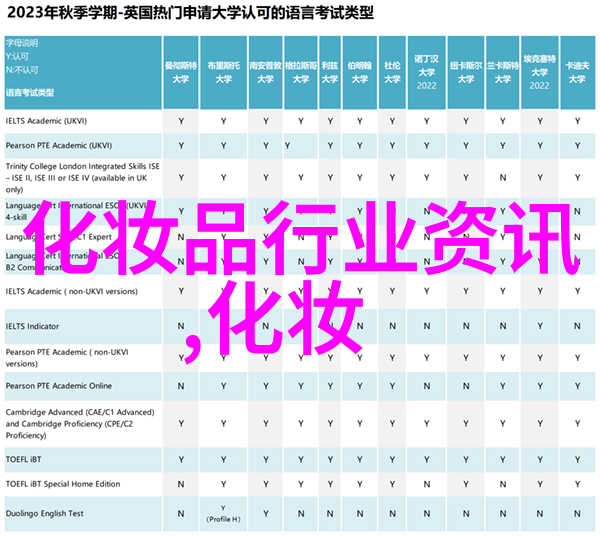Screen dimensions: 600x536
Task: Click the '利兹大学' column header
Action: (330, 73)
